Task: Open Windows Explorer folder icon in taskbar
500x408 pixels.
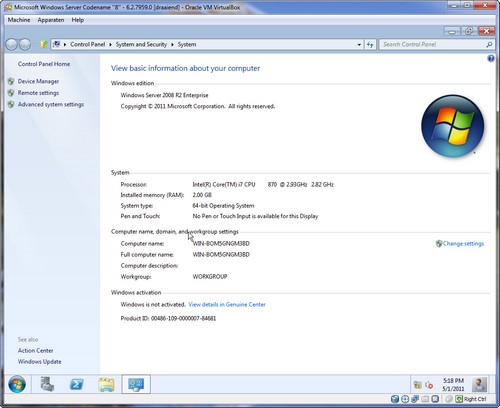Action: 106,384
